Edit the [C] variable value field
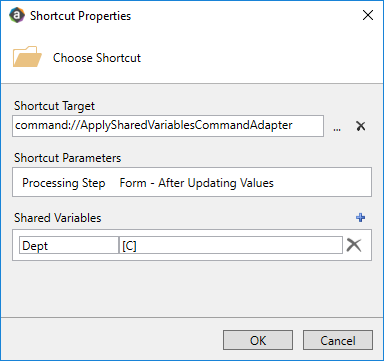This screenshot has width=384, height=361. tap(231, 245)
